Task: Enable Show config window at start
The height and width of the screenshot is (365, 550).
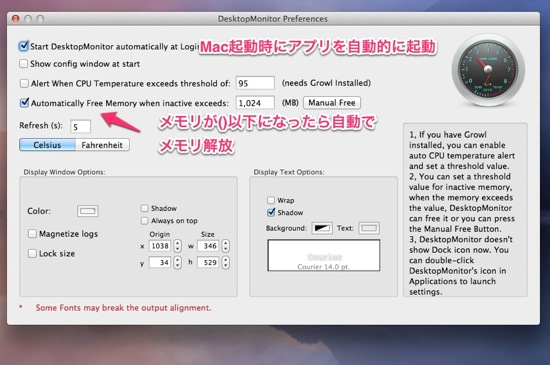Action: point(24,63)
